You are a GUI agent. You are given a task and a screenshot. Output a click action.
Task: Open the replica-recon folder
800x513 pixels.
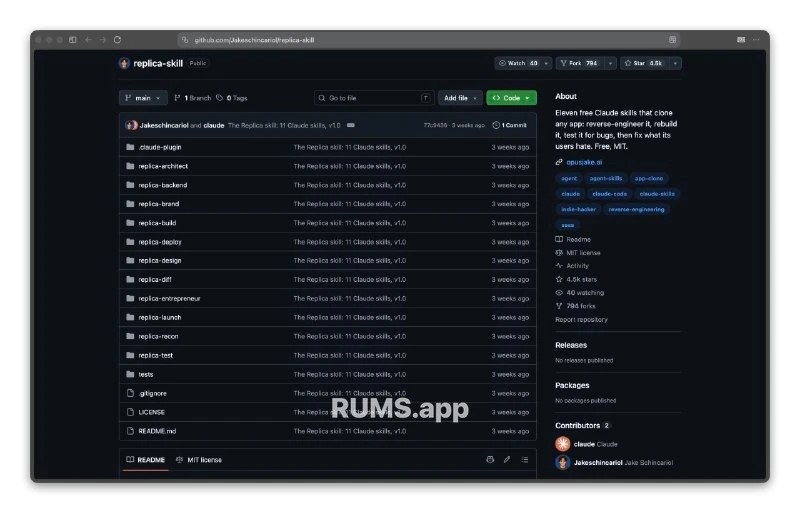[x=158, y=336]
